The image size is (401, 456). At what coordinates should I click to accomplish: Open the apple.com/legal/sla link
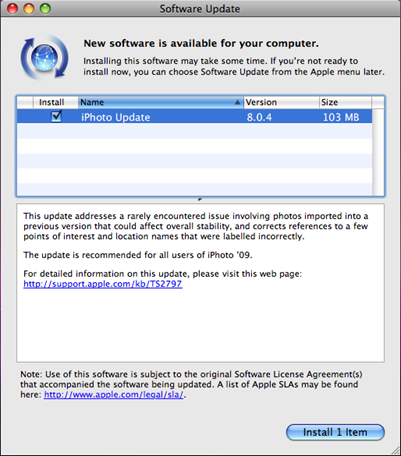click(114, 395)
